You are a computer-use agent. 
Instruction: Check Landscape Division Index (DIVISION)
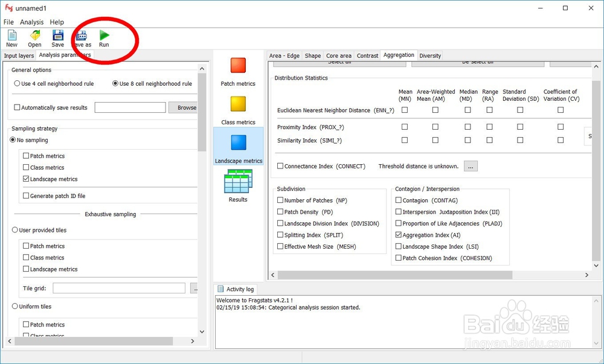280,223
